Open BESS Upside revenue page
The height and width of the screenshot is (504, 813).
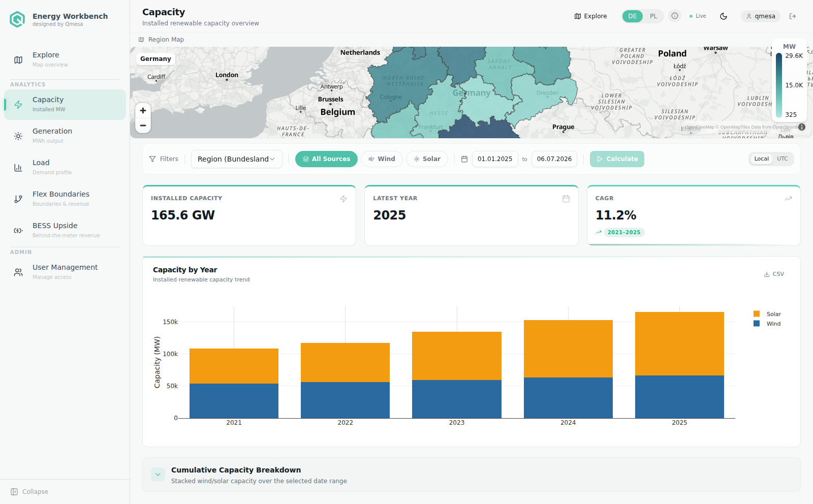[x=65, y=230]
